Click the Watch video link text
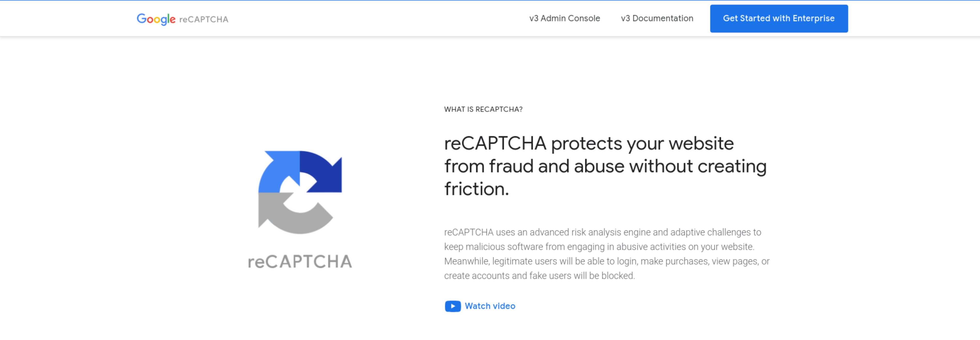 click(490, 306)
